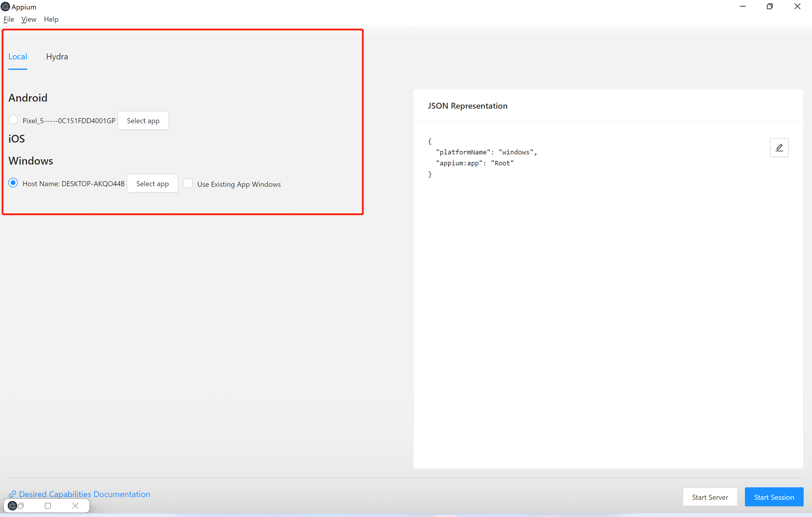This screenshot has width=812, height=517.
Task: Click the Electron icon in the small floating window
Action: (12, 505)
